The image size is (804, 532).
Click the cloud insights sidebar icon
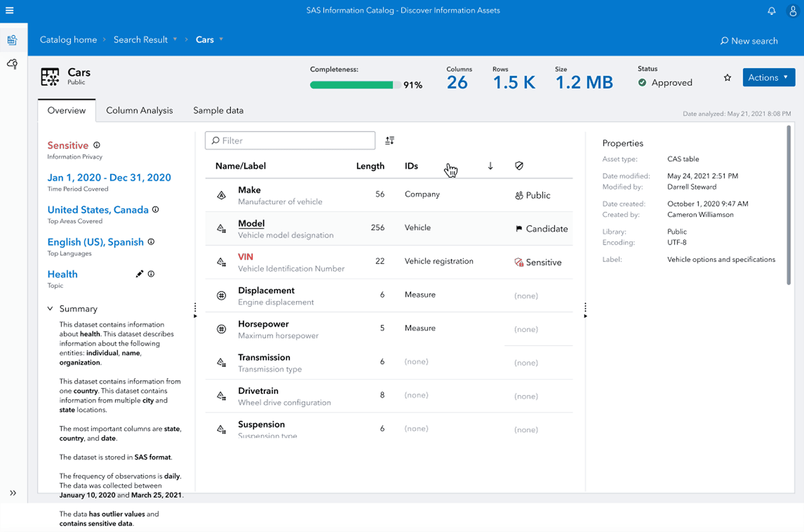click(x=12, y=64)
